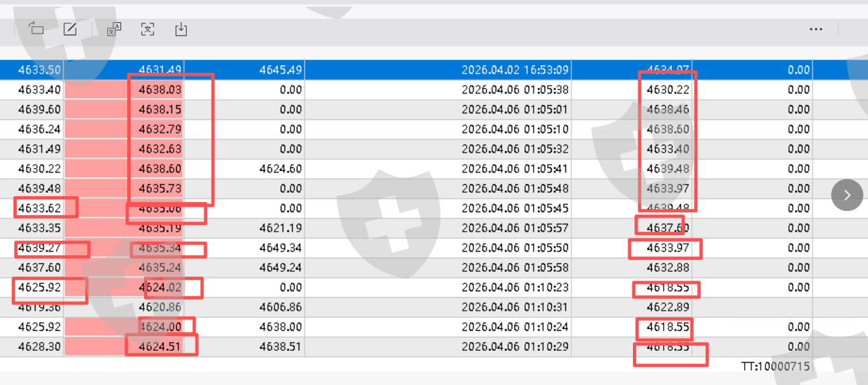Screen dimensions: 868x385
Task: Click the 4624.60 value cell
Action: point(280,169)
